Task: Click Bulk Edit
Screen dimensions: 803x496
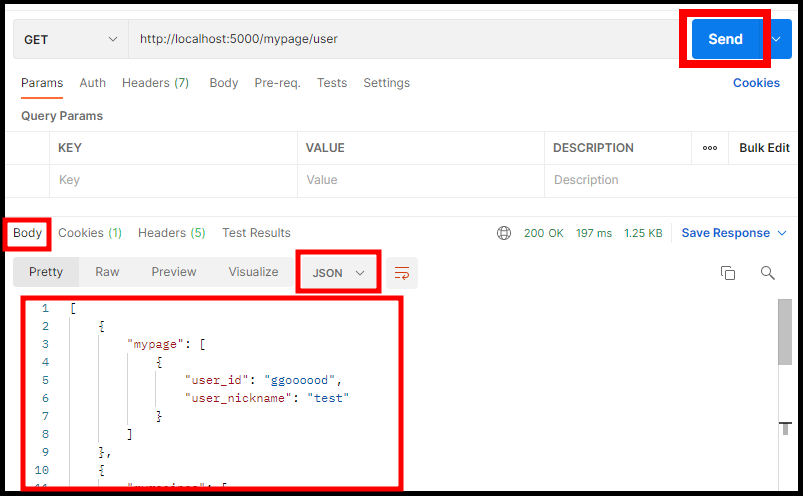Action: click(764, 148)
